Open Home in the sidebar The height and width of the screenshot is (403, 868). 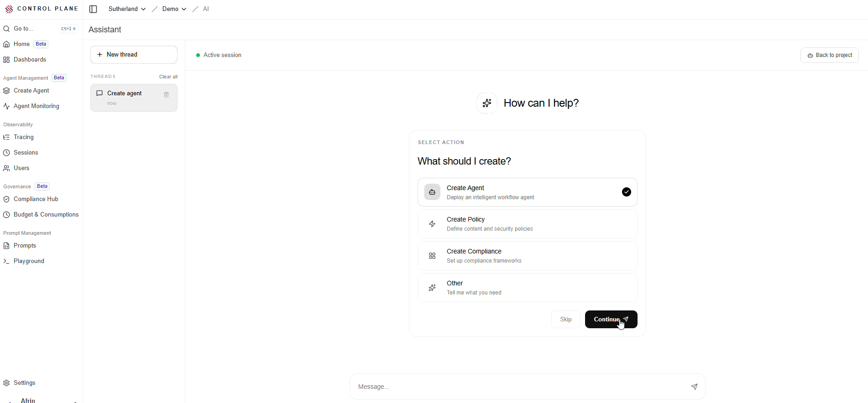coord(21,44)
